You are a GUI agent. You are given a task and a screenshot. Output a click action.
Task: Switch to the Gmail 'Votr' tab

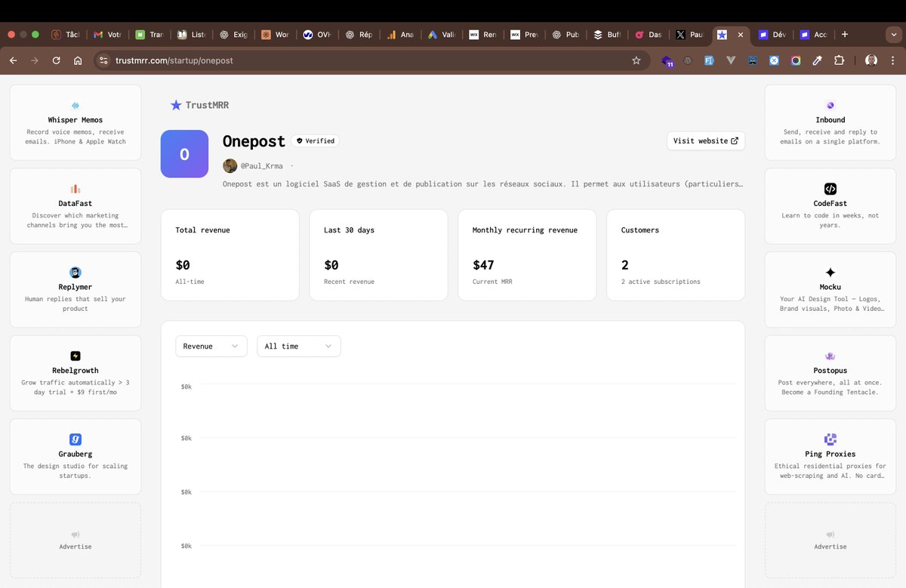point(107,35)
